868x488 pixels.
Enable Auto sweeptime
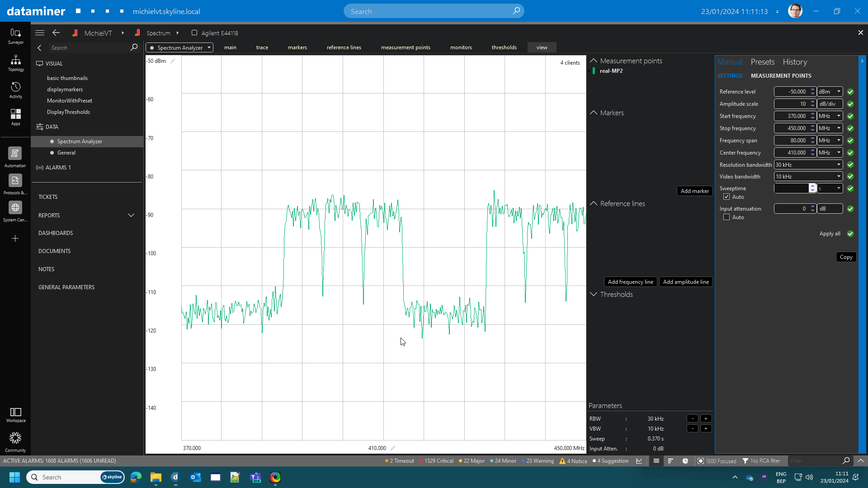click(x=726, y=197)
